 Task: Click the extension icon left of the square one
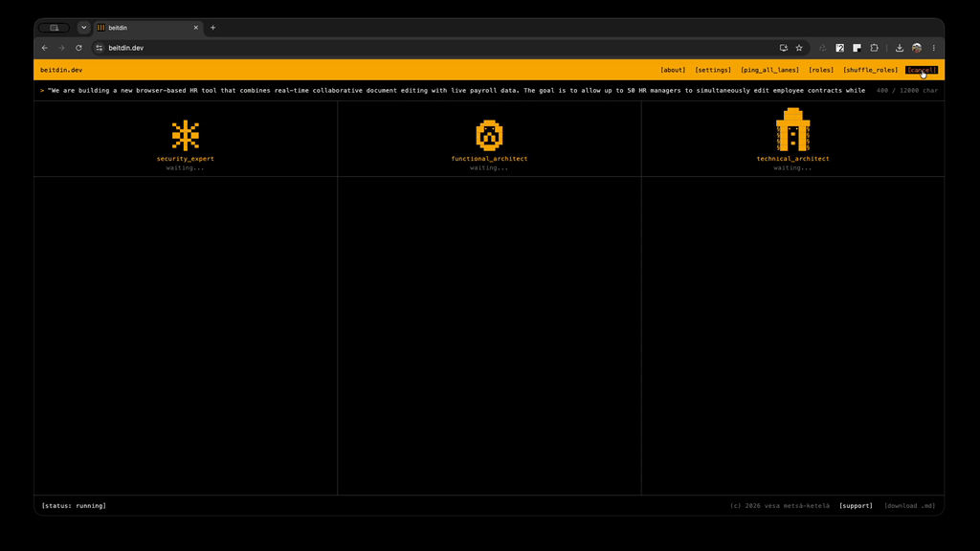[x=840, y=48]
